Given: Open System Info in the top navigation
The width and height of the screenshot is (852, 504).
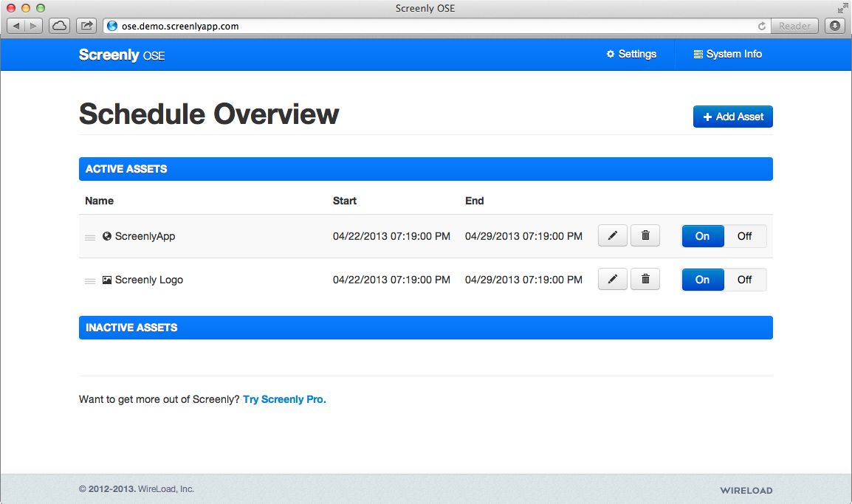Looking at the screenshot, I should (727, 54).
